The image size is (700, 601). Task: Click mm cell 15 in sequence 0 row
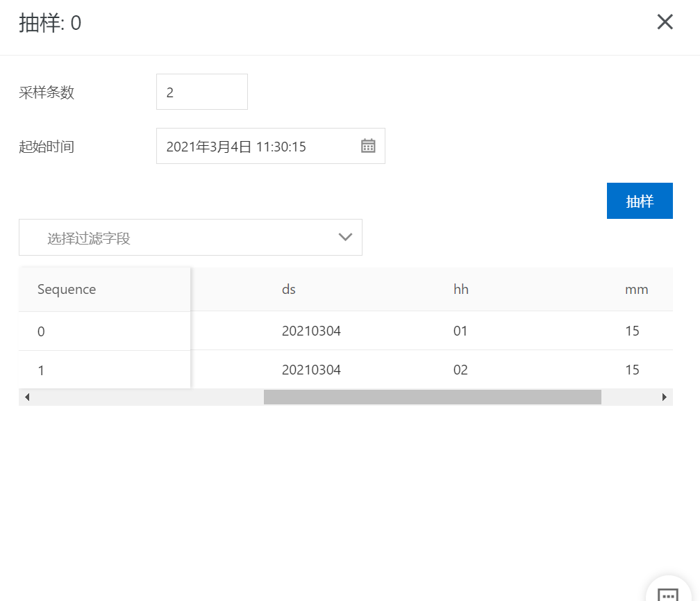632,331
